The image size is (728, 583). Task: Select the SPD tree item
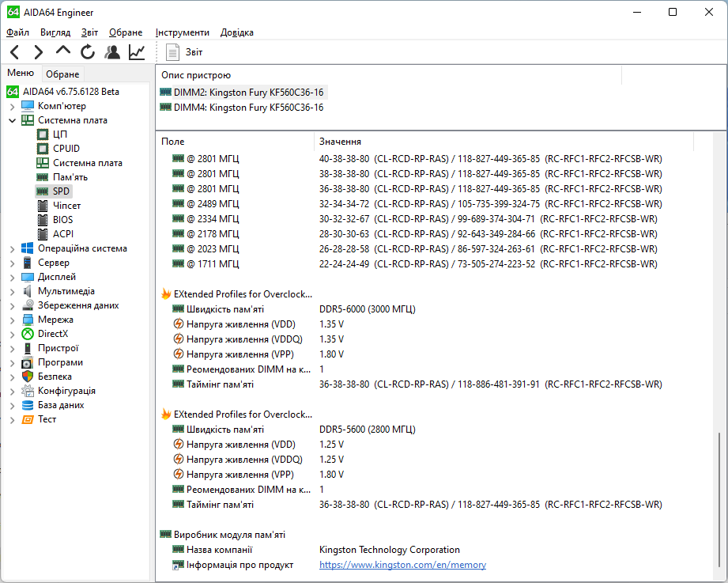tap(61, 191)
